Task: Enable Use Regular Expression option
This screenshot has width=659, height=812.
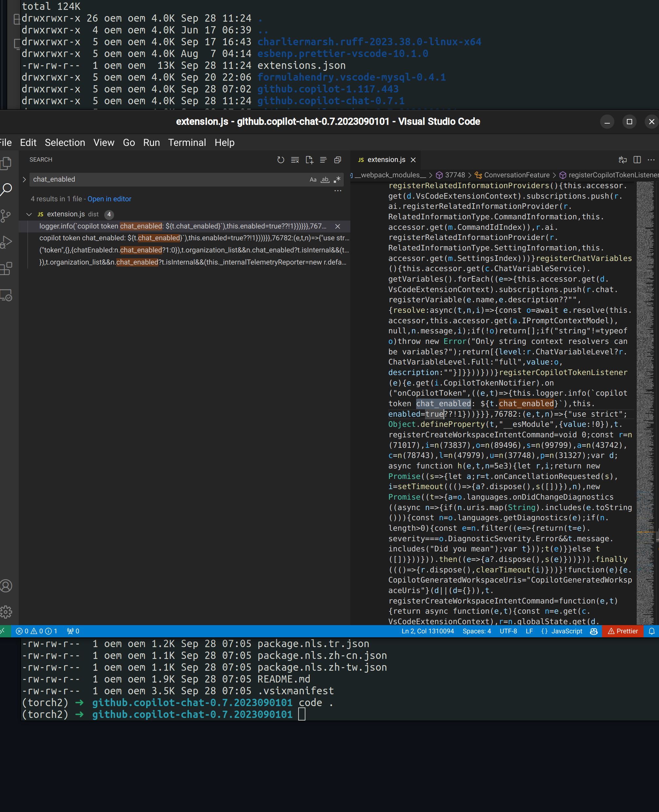Action: (x=337, y=180)
